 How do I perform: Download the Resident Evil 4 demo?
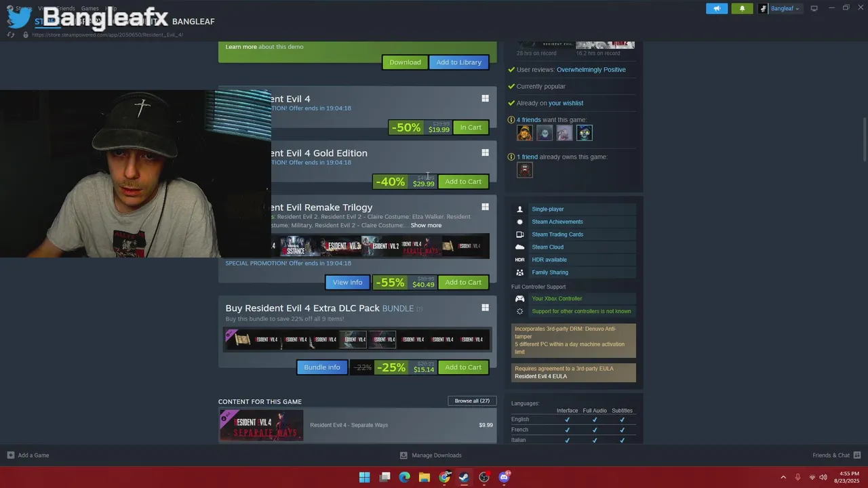[x=405, y=62]
